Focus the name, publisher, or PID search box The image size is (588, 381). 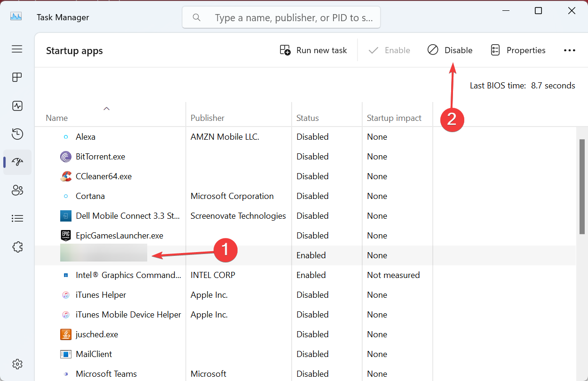pyautogui.click(x=281, y=18)
